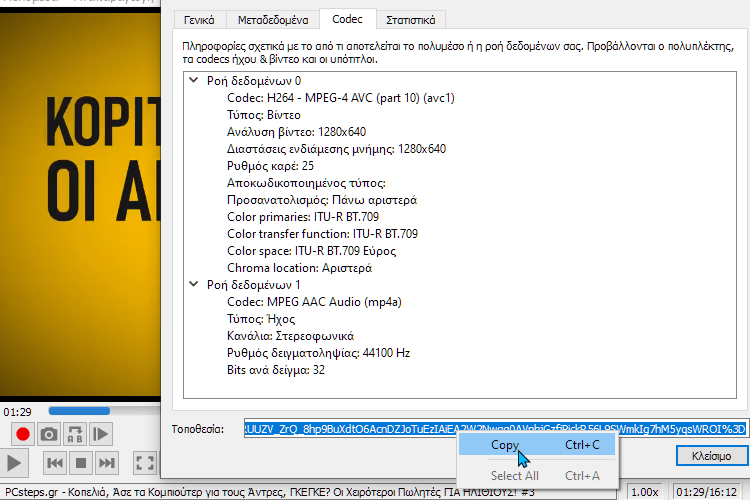750x500 pixels.
Task: Select the Προσανατολισμός: Πάνω αριστερά row
Action: click(322, 200)
